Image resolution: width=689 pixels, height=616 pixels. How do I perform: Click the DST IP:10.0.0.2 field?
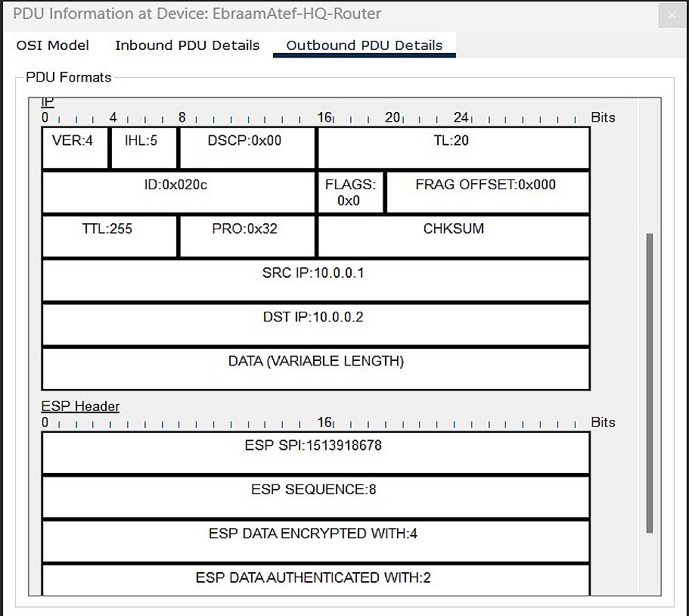(x=315, y=325)
